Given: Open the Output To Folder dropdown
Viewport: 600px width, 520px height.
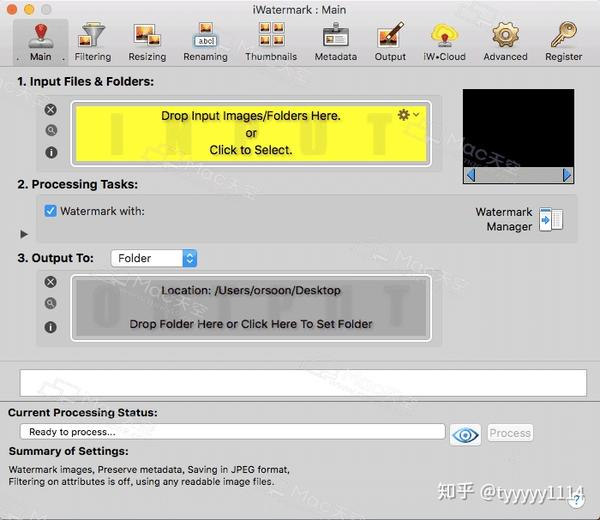Looking at the screenshot, I should click(154, 258).
